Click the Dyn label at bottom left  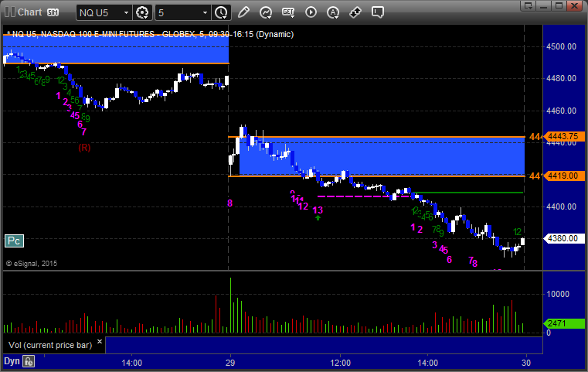point(12,361)
